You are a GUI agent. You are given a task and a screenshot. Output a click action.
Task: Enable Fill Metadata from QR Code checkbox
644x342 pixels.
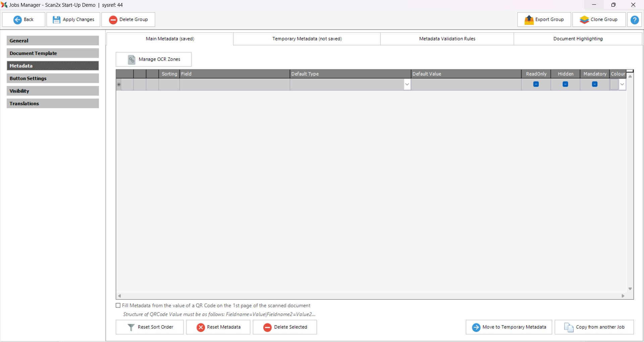(x=118, y=305)
